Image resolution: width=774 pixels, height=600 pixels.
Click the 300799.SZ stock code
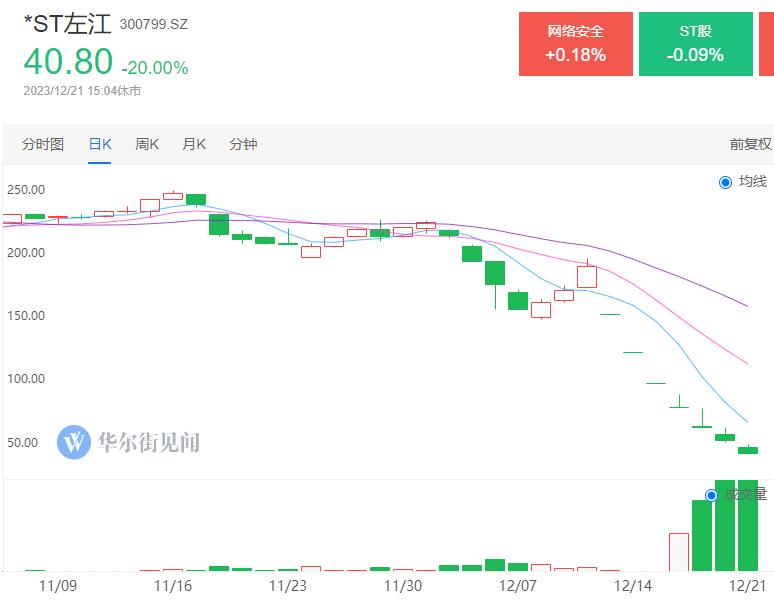(x=154, y=24)
